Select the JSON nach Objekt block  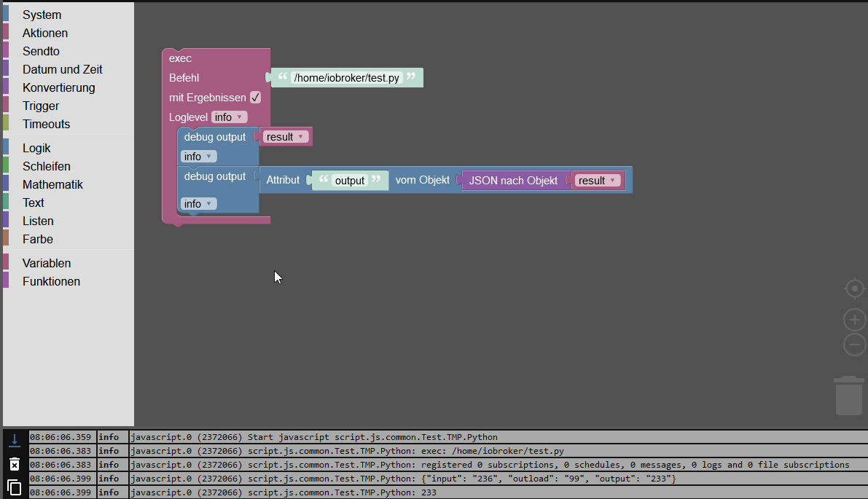(513, 181)
